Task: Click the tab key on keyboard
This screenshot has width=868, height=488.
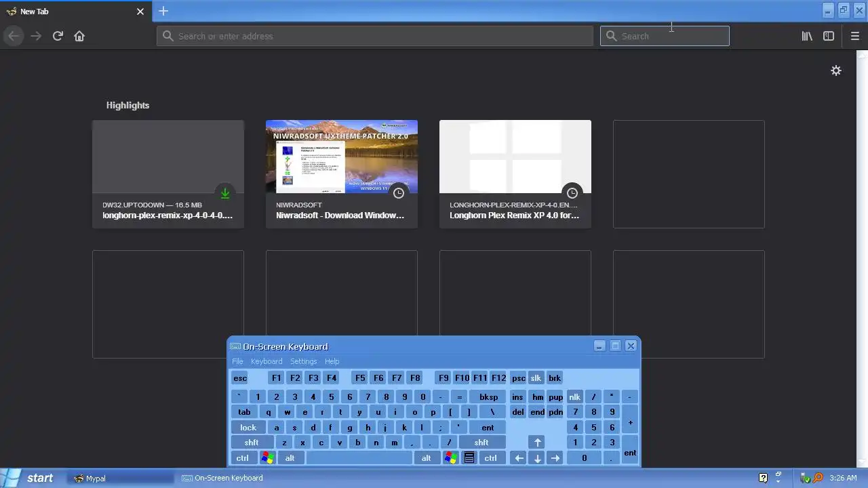Action: [x=244, y=412]
